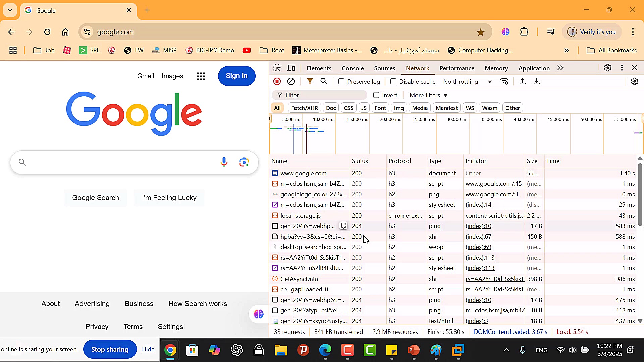Screen dimensions: 644x362
Task: Export HAR file download icon
Action: [x=537, y=81]
